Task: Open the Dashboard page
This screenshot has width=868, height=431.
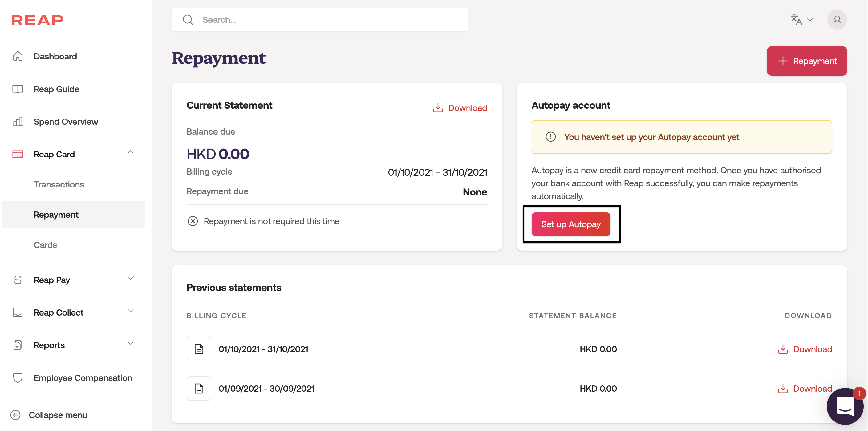Action: point(55,56)
